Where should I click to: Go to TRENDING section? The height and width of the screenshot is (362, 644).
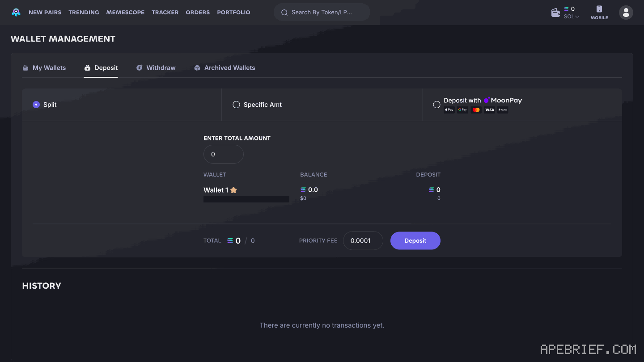point(84,13)
